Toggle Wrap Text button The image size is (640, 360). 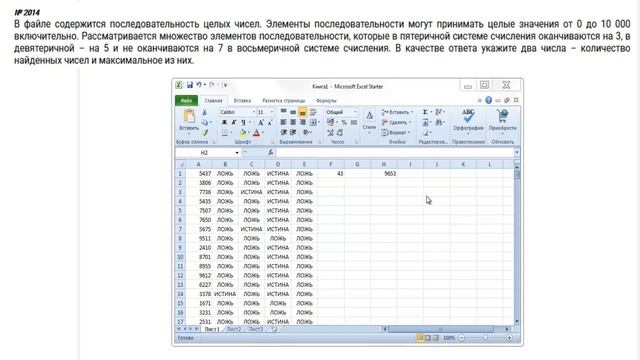click(x=313, y=112)
